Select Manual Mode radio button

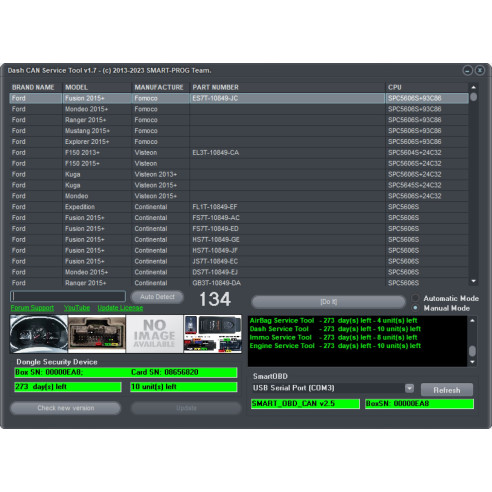[415, 308]
